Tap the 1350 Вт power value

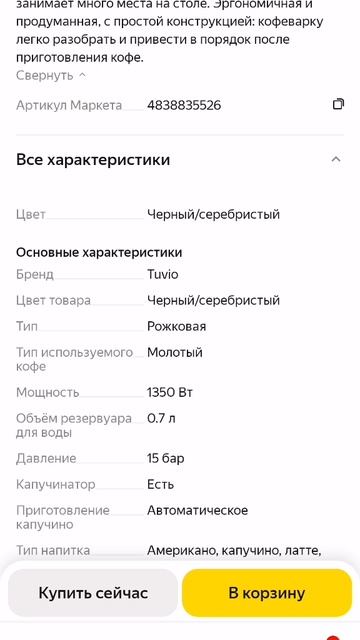pyautogui.click(x=170, y=393)
